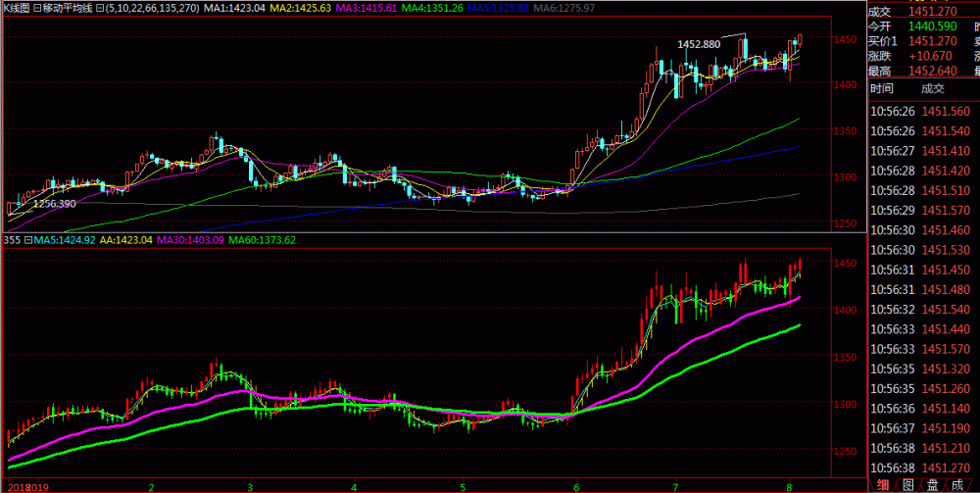The height and width of the screenshot is (493, 980).
Task: Click the 1256.390 low price annotation
Action: click(x=54, y=204)
